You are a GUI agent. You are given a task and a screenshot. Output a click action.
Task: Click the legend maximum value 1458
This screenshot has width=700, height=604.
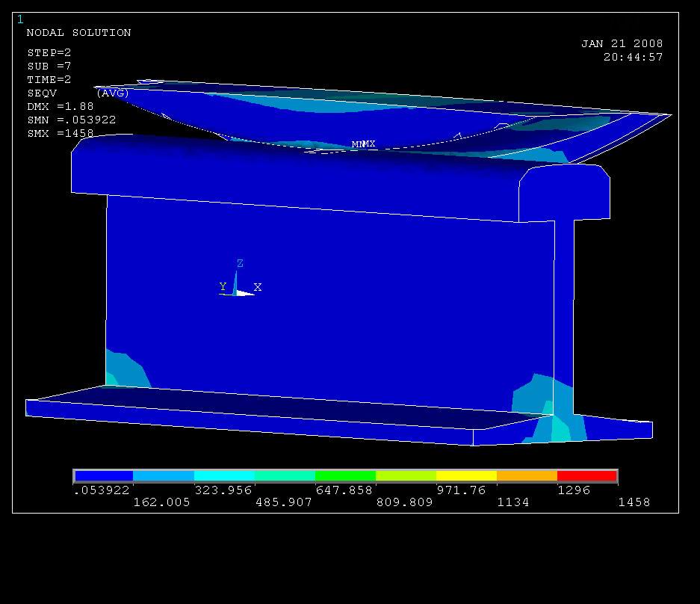click(634, 502)
